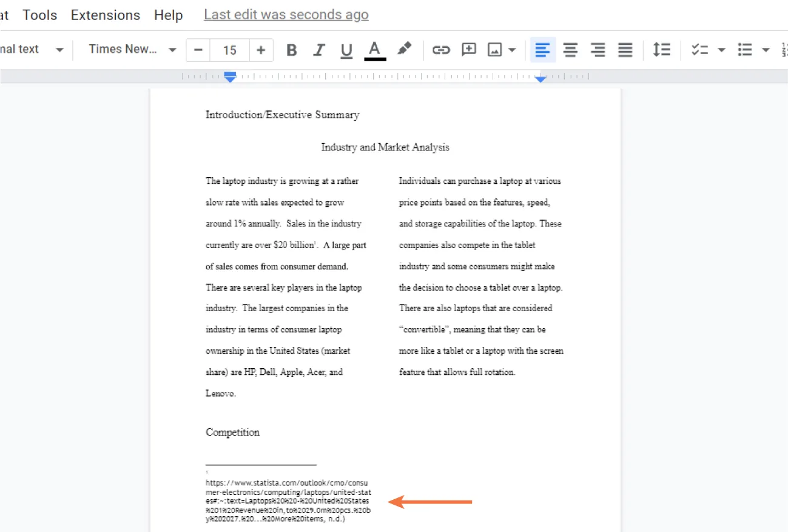
Task: Open the Extensions menu
Action: [105, 15]
